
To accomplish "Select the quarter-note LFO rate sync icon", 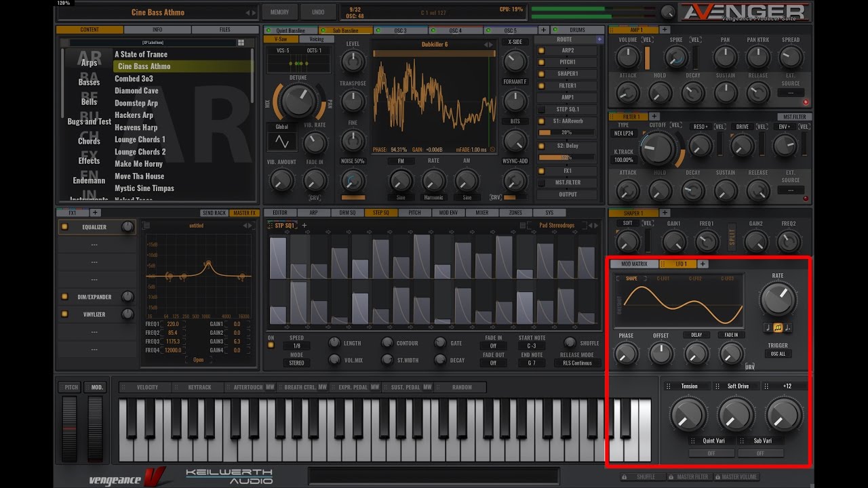I will pos(768,328).
